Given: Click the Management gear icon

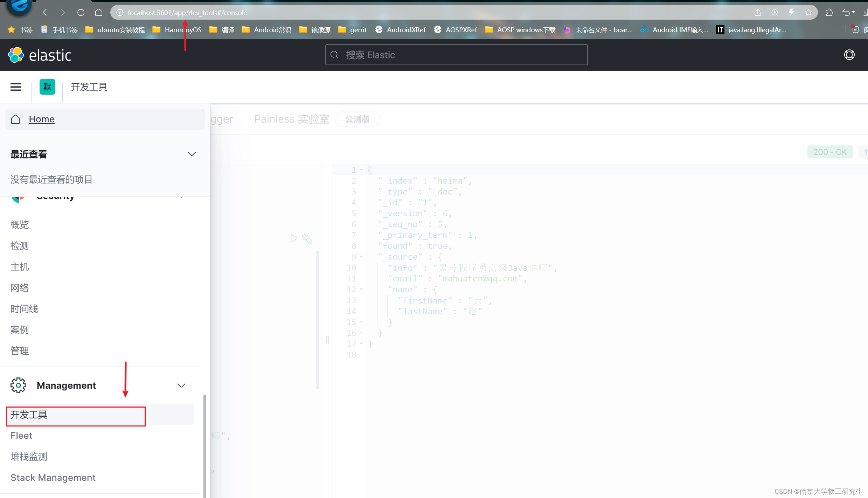Looking at the screenshot, I should 18,386.
